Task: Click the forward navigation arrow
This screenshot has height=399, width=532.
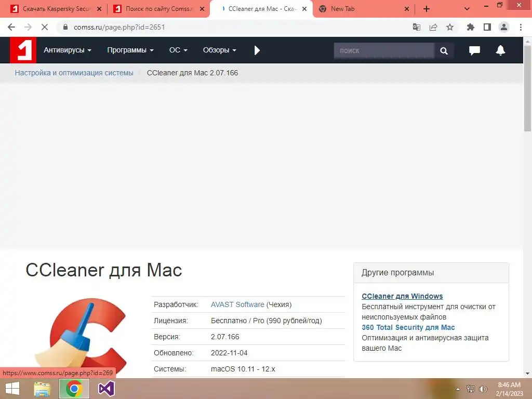Action: [28, 27]
